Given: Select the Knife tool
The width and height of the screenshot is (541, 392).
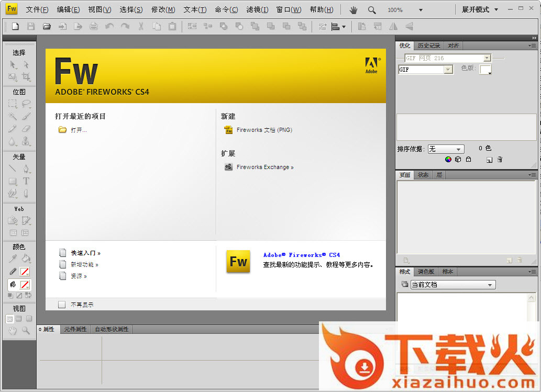Looking at the screenshot, I should point(26,194).
